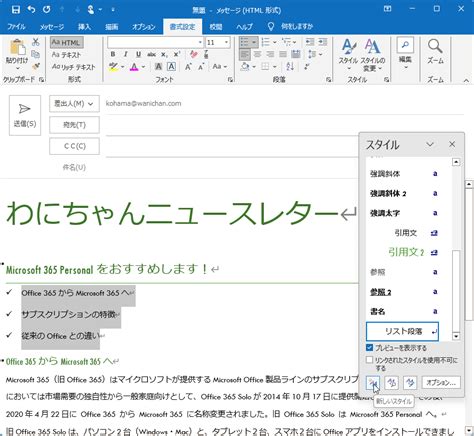Toggle Underline formatting
This screenshot has width=474, height=436.
pyautogui.click(x=138, y=54)
